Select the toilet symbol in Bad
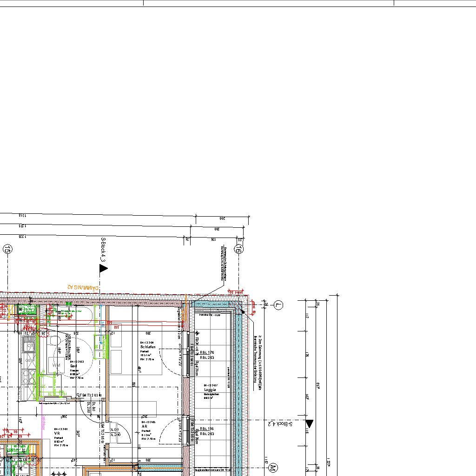Image resolution: width=476 pixels, height=476 pixels. (54, 341)
